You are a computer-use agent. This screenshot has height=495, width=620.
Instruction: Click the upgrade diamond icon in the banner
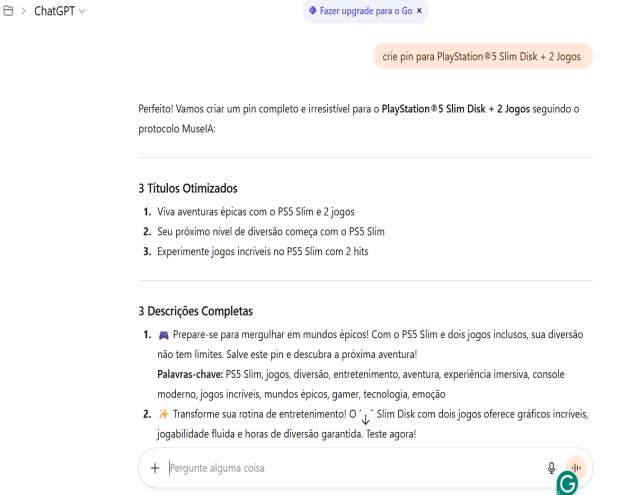pyautogui.click(x=311, y=11)
